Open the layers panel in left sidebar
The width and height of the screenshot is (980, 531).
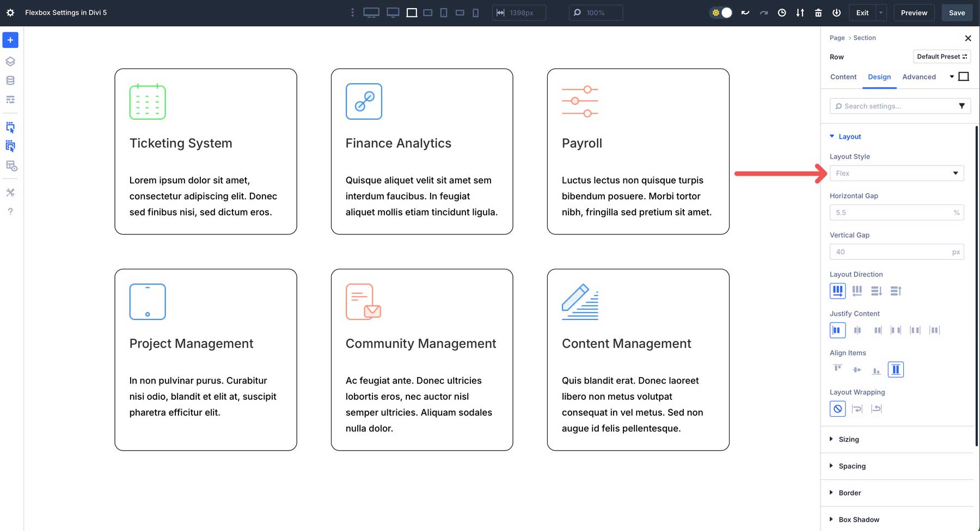pyautogui.click(x=10, y=61)
